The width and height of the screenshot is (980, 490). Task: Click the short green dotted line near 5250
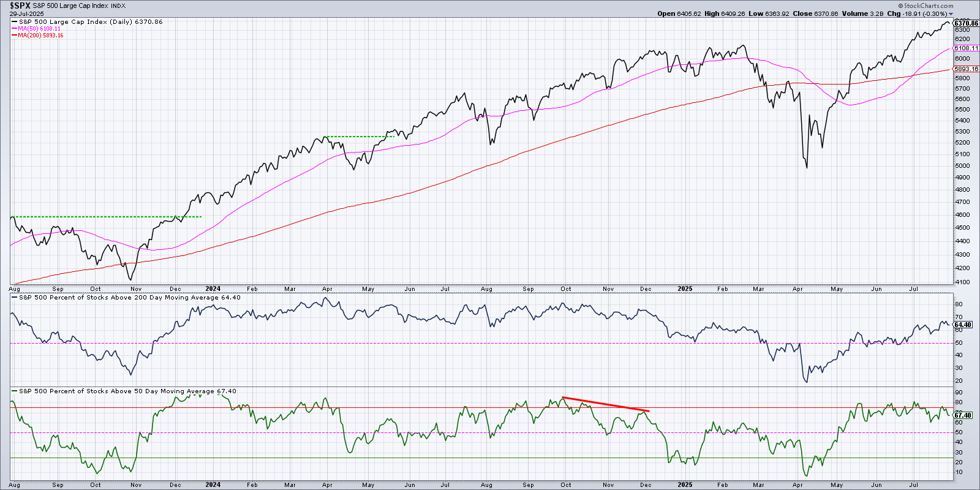pyautogui.click(x=358, y=137)
